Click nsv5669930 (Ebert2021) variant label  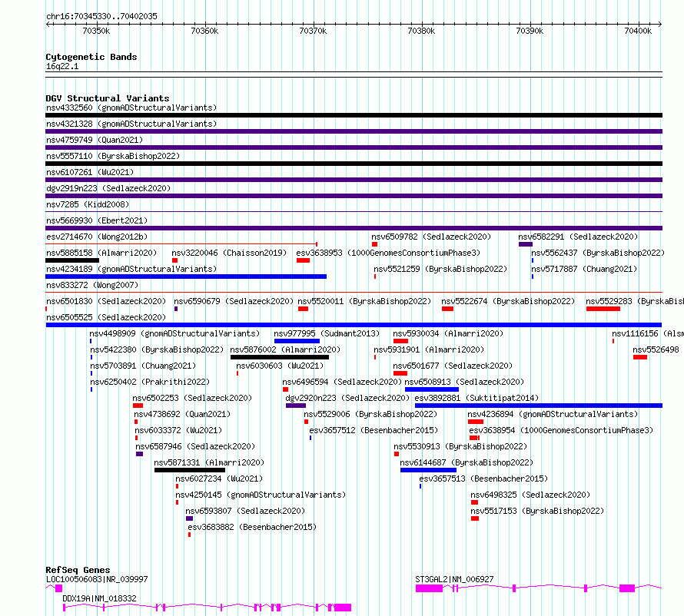[x=97, y=220]
